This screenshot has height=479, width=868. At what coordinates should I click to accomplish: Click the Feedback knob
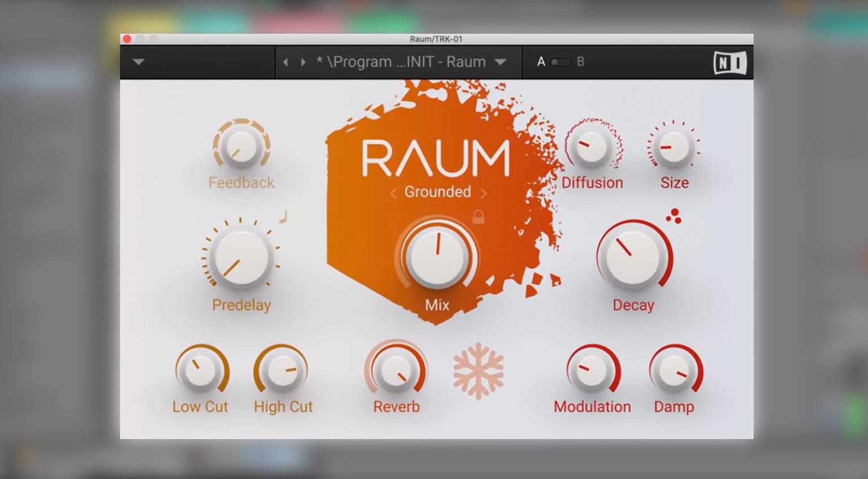click(242, 145)
